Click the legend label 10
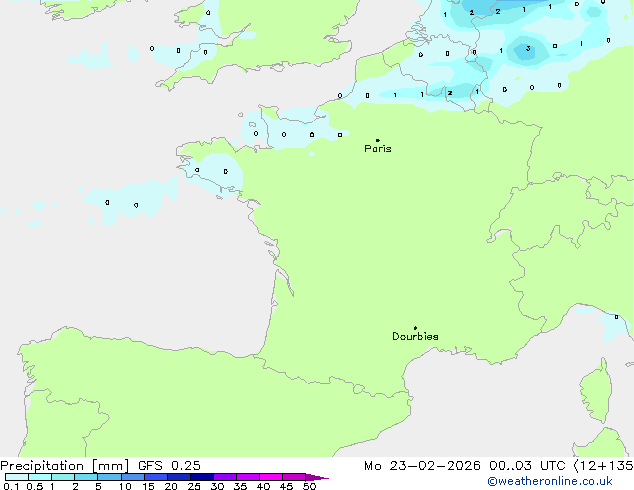Viewport: 634px width, 490px height. pyautogui.click(x=125, y=486)
